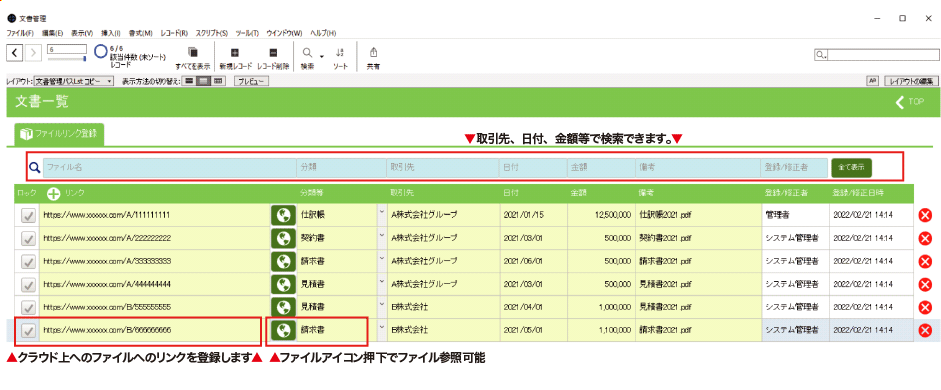Click レコード削除 toolbar icon
The height and width of the screenshot is (390, 941).
(x=273, y=53)
